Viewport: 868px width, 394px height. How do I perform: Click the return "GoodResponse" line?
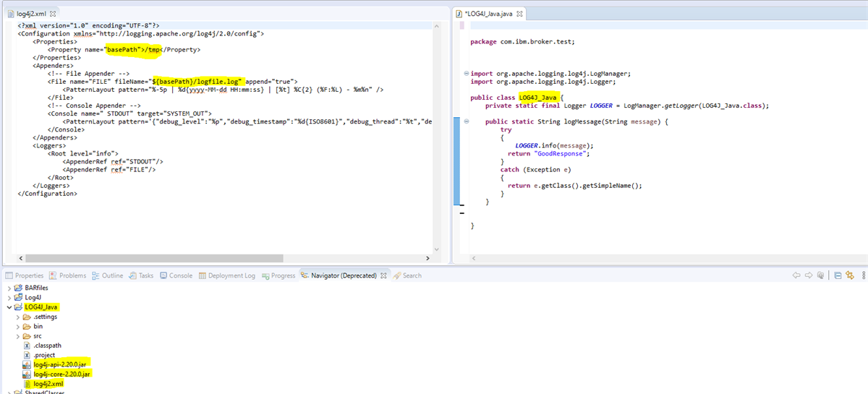550,153
